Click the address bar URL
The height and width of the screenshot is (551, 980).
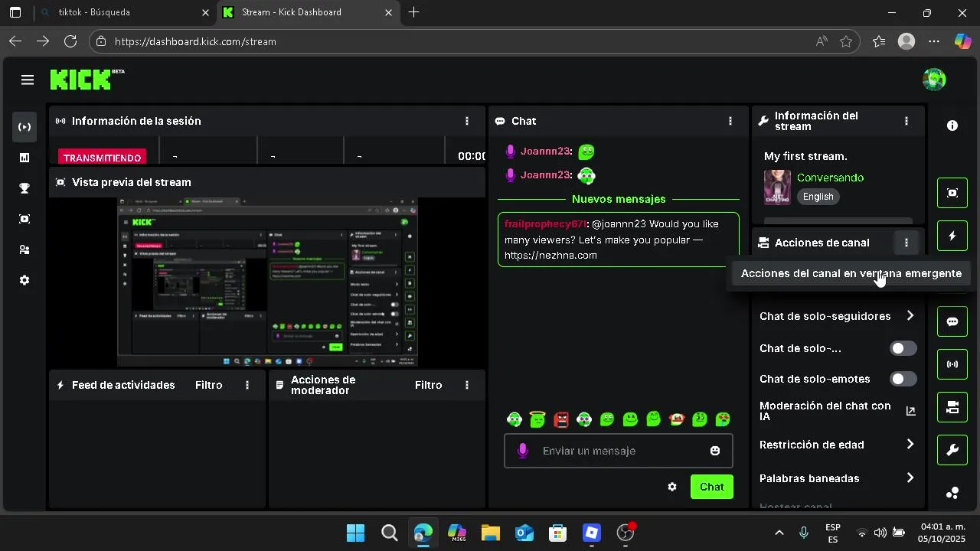[x=195, y=41]
